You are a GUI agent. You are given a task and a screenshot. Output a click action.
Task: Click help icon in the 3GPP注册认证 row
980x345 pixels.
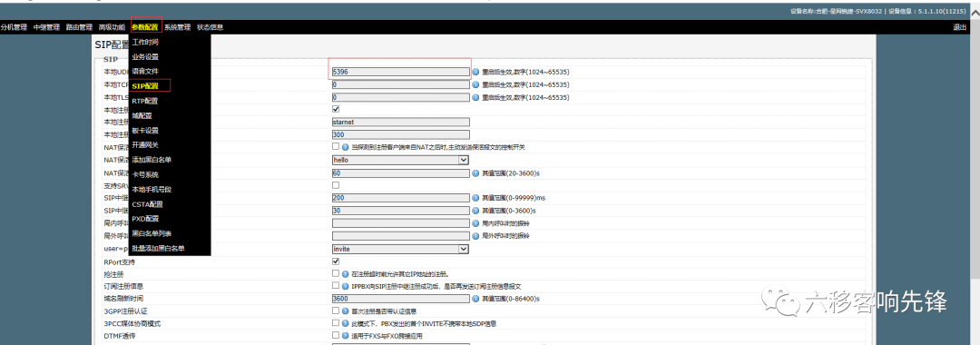click(345, 311)
